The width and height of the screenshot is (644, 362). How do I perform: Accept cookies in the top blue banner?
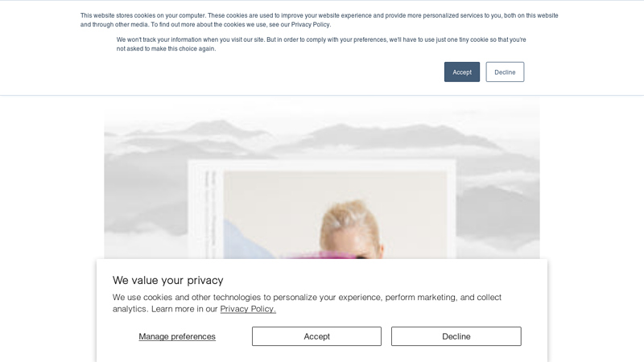point(461,72)
